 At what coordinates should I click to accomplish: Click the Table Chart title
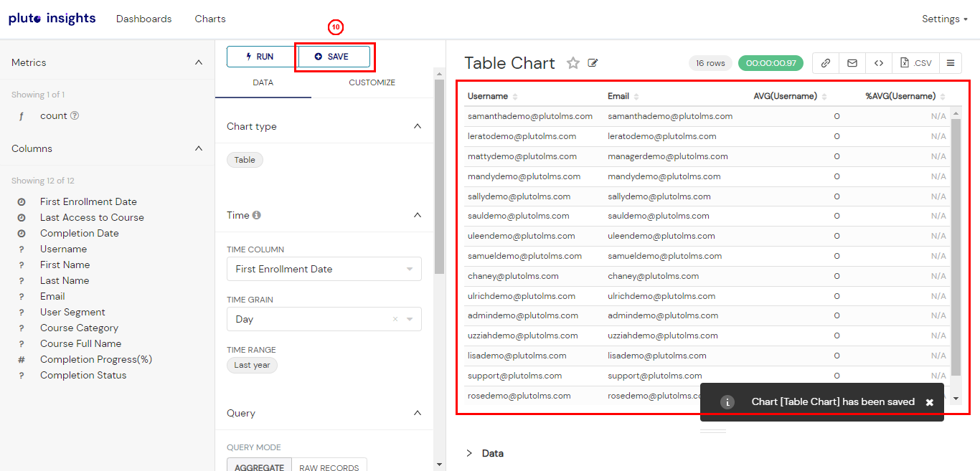pyautogui.click(x=509, y=63)
